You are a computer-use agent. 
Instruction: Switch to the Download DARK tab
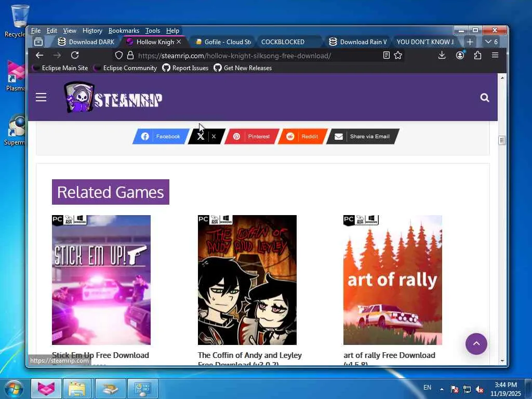point(87,42)
